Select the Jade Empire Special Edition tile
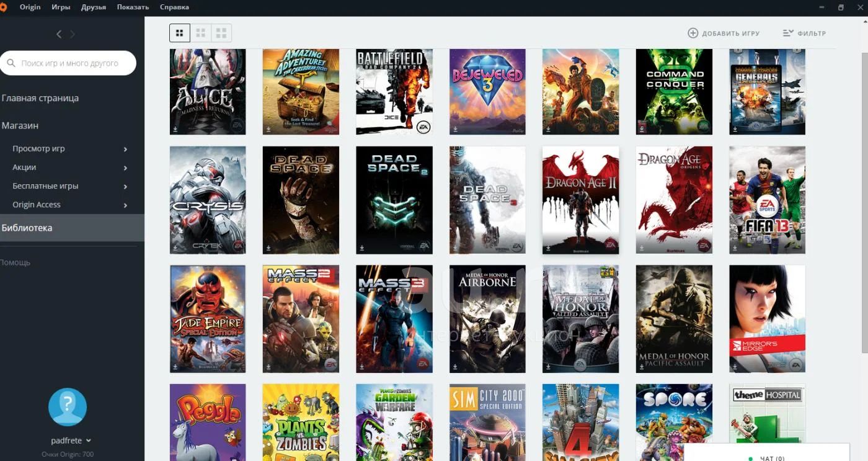 208,319
